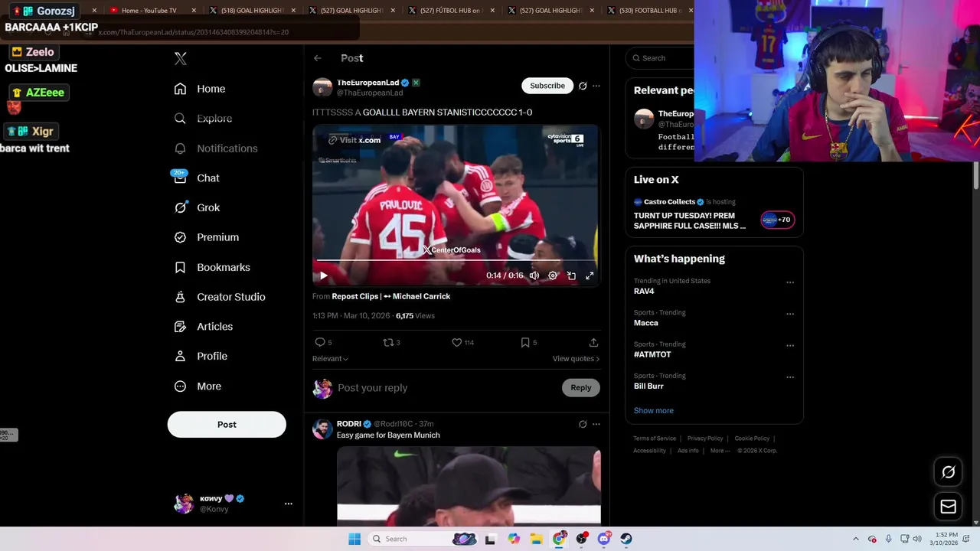Open Creator Studio
Image resolution: width=980 pixels, height=551 pixels.
[220, 297]
